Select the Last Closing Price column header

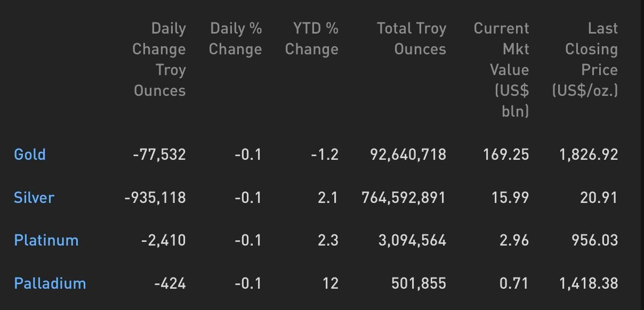click(585, 59)
